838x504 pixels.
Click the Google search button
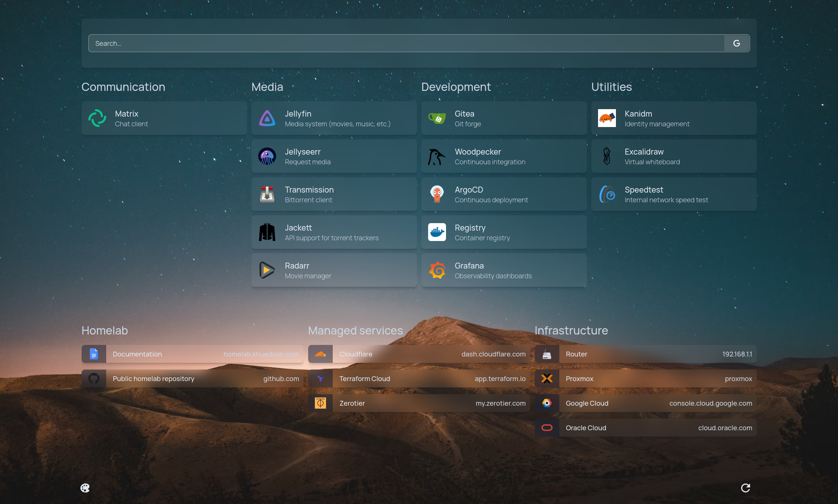click(x=737, y=43)
